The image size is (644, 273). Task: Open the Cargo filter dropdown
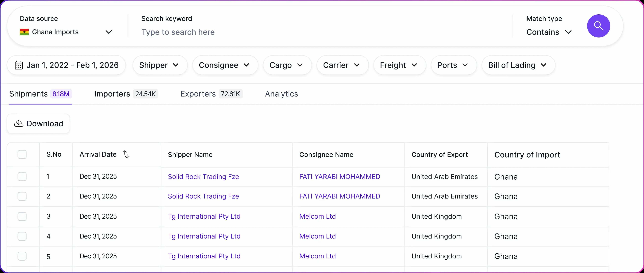[287, 65]
